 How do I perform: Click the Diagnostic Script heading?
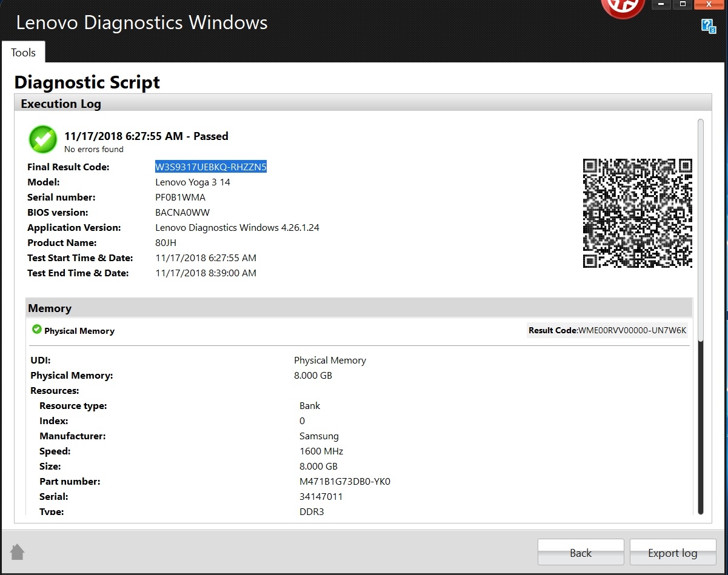[87, 82]
